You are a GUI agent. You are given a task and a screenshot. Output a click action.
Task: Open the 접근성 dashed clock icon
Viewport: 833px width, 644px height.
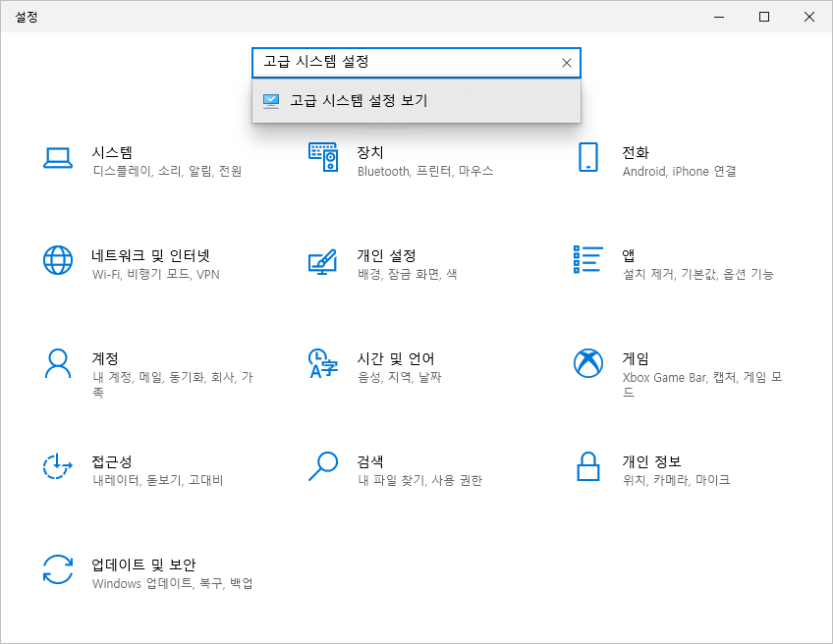click(58, 466)
